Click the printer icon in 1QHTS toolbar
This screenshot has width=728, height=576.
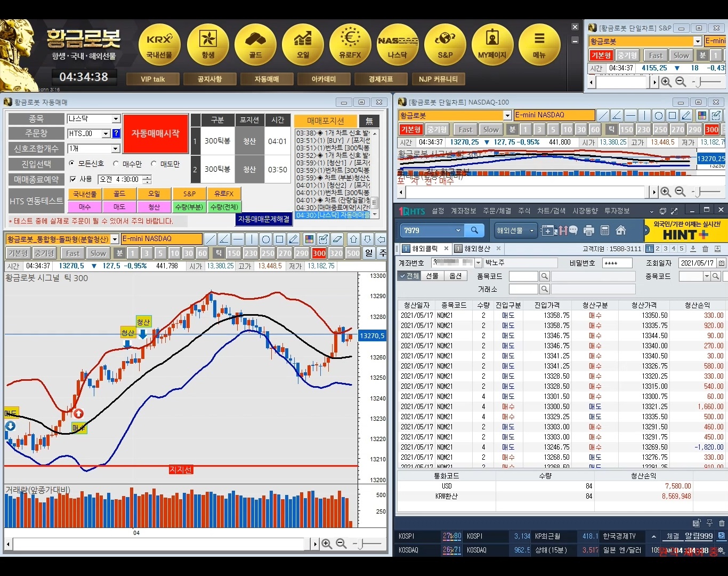(x=589, y=230)
